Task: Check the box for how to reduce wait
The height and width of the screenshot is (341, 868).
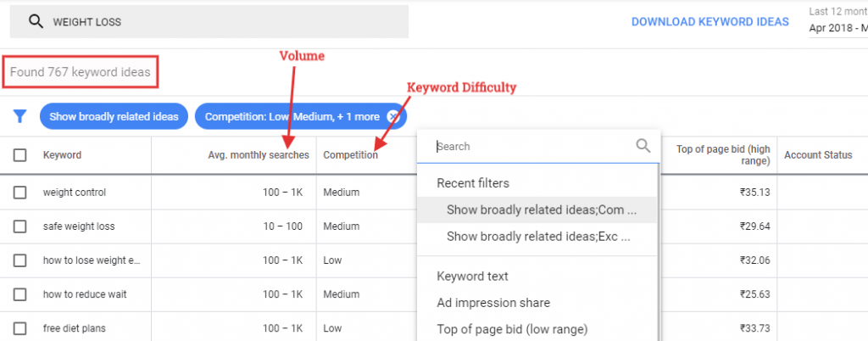Action: (x=20, y=294)
